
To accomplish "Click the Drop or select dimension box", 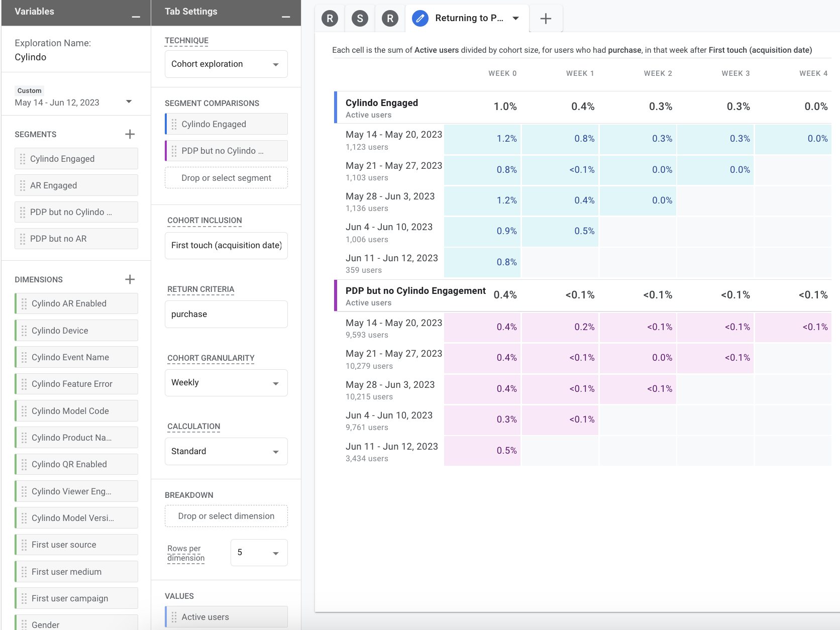I will point(226,516).
